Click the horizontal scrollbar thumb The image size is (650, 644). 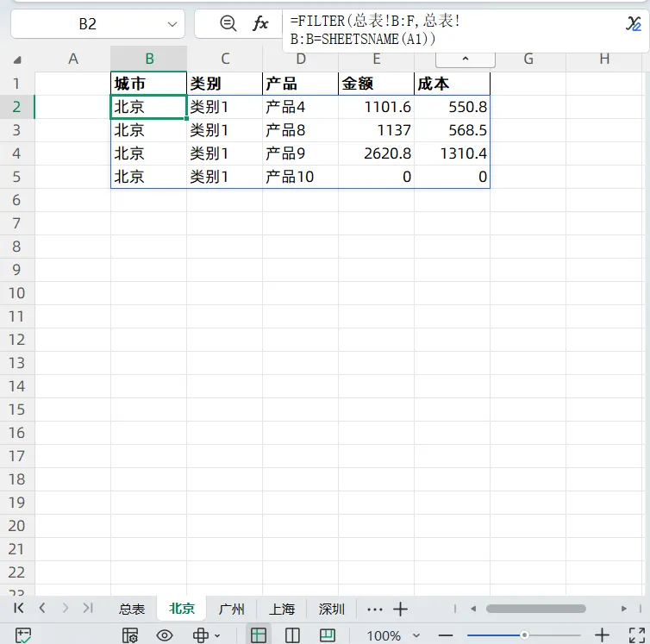(x=535, y=609)
